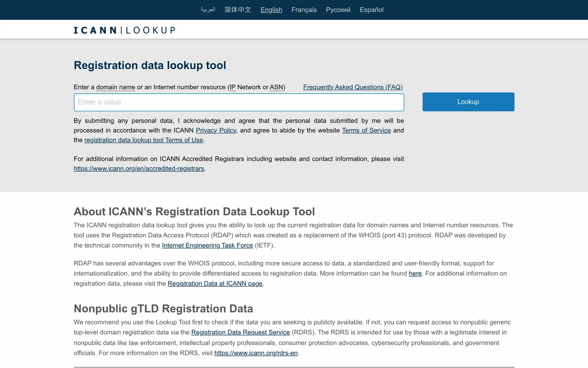The image size is (588, 368).
Task: Switch language to Français
Action: [x=304, y=10]
